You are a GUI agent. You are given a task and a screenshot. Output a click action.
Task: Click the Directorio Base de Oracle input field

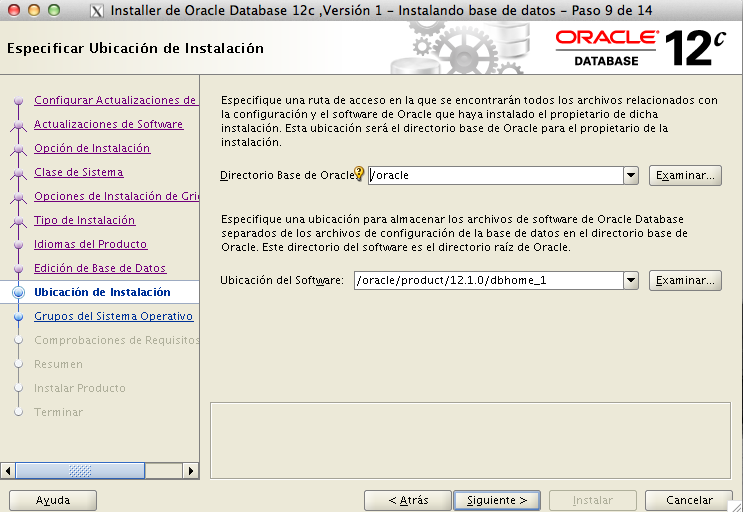[496, 175]
